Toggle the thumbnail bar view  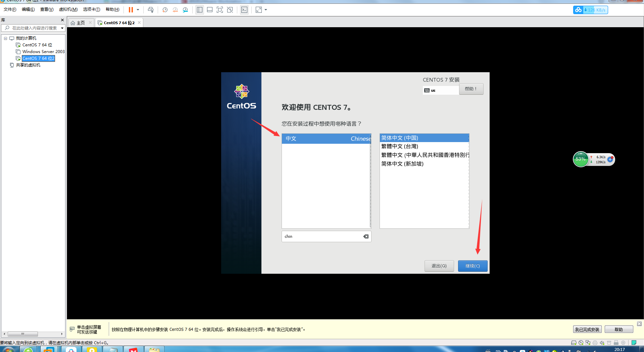tap(210, 10)
